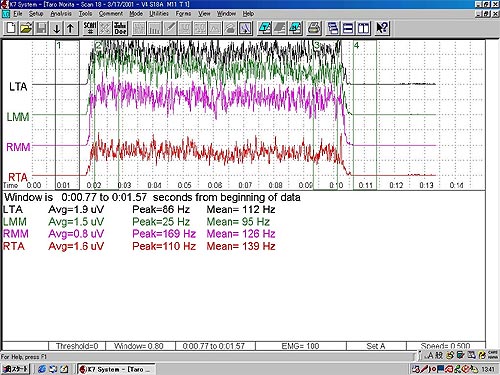
Task: Click the up arrow toolbar button
Action: [71, 28]
